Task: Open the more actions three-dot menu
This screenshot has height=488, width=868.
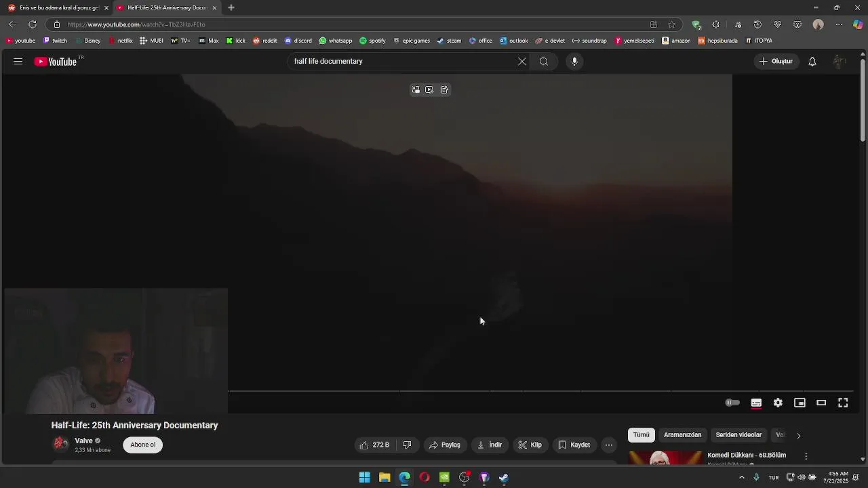Action: [609, 445]
